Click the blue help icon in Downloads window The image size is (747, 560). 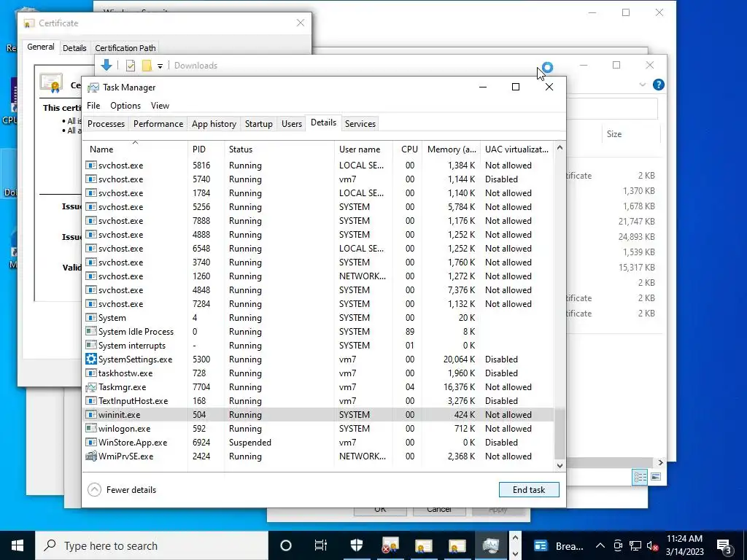(x=659, y=85)
